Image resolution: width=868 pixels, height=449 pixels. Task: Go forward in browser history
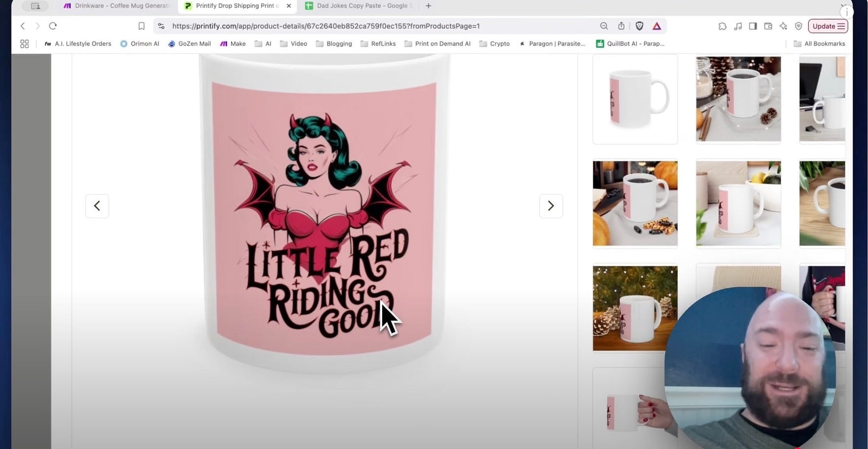(x=37, y=26)
